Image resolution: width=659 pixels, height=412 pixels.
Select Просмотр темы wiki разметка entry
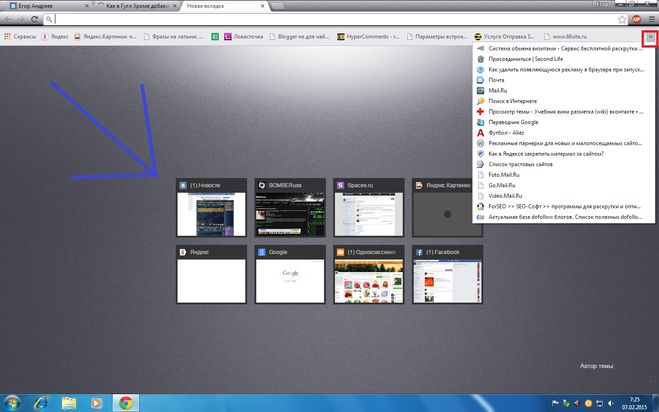click(x=564, y=111)
